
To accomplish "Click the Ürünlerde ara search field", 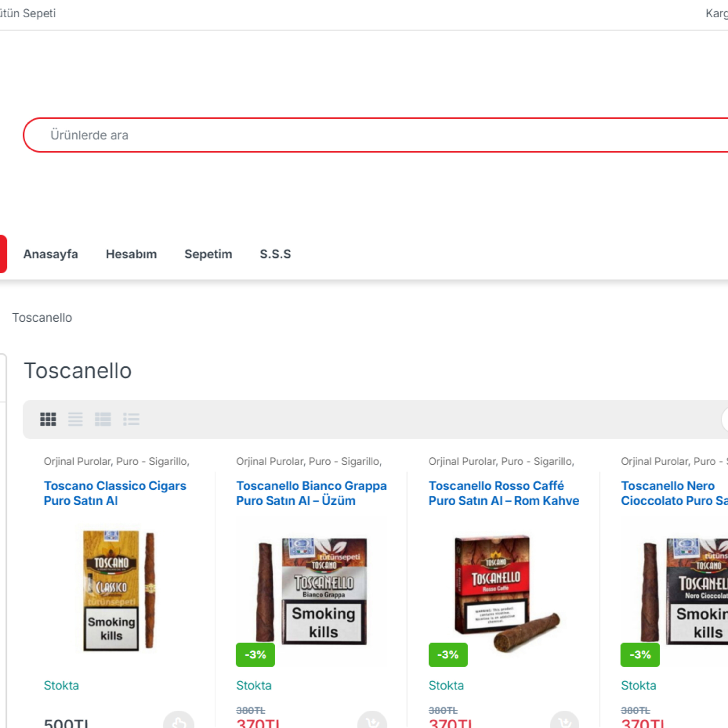I will pos(375,135).
